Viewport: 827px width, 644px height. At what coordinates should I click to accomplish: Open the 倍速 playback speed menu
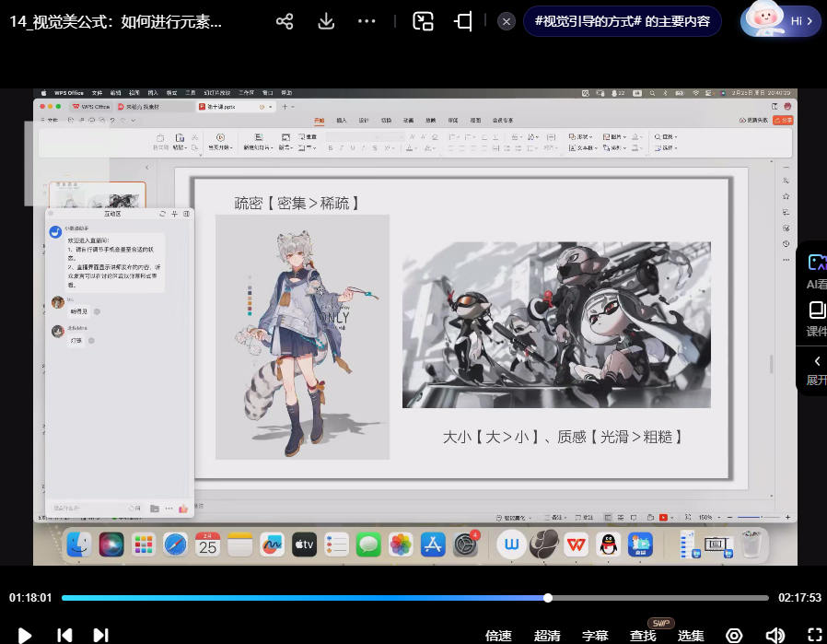click(498, 635)
